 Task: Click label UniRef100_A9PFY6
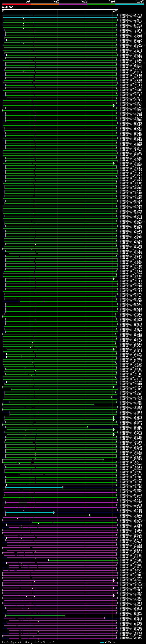point(131,70)
